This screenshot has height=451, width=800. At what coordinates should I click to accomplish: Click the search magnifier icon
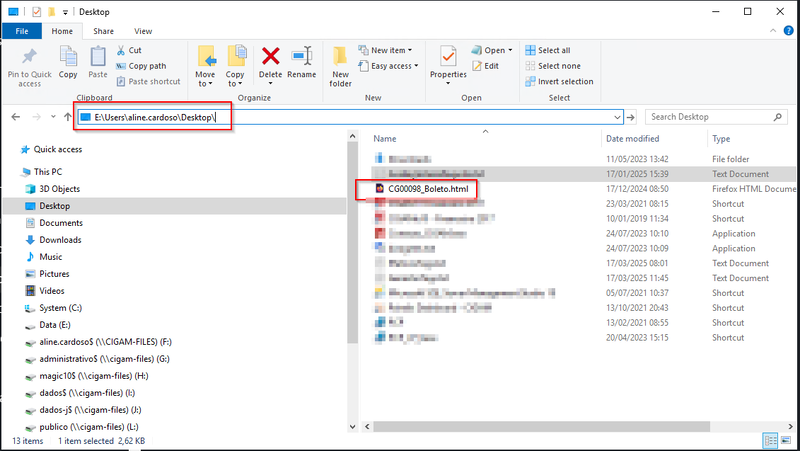click(x=778, y=117)
